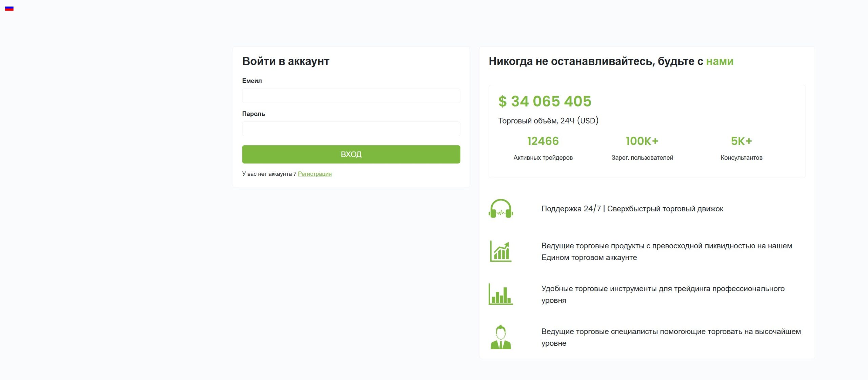Click the Консультантов label
Screen dimensions: 868x380
[741, 157]
